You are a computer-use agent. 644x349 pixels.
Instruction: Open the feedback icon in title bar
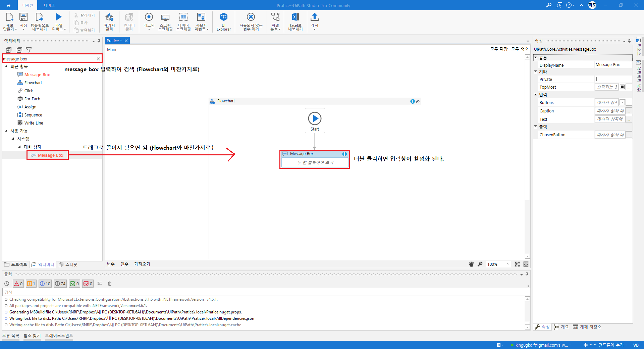click(x=559, y=5)
